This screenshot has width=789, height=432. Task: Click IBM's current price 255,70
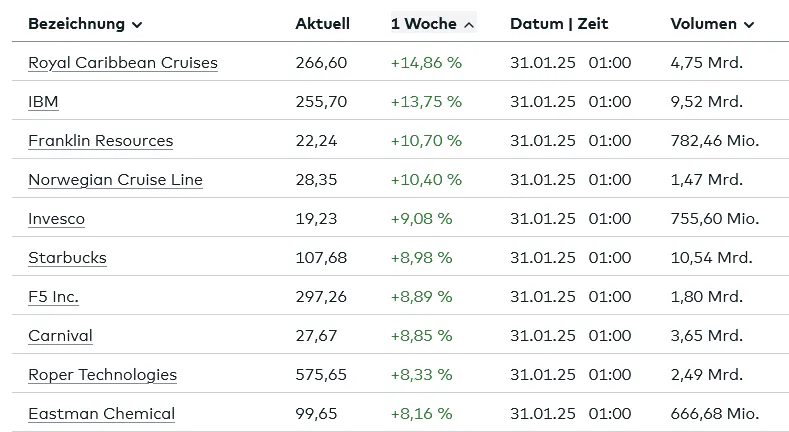click(x=321, y=102)
